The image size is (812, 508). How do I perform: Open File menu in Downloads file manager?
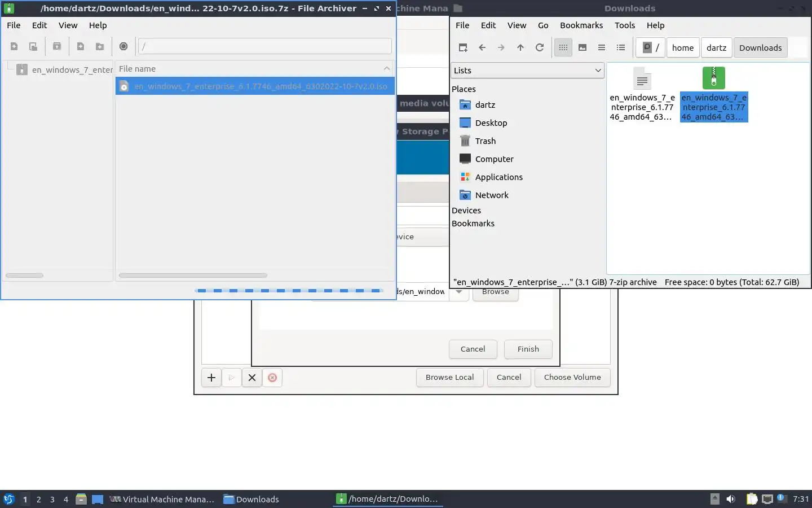462,25
